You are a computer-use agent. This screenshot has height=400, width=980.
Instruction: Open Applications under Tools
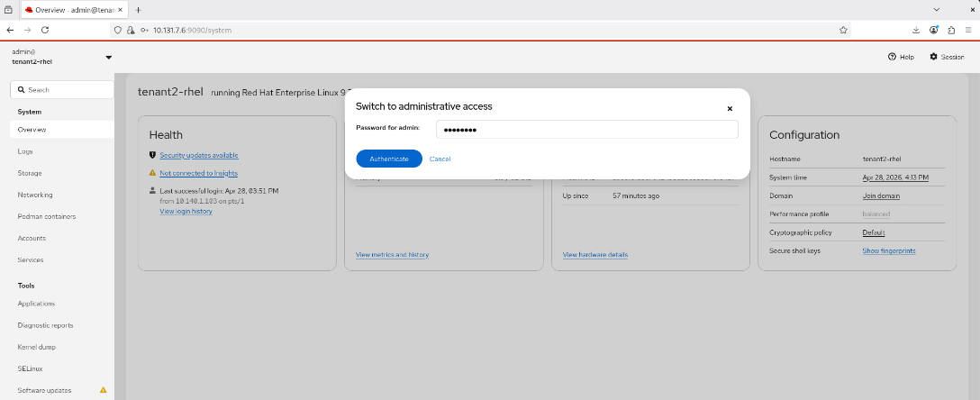point(36,303)
